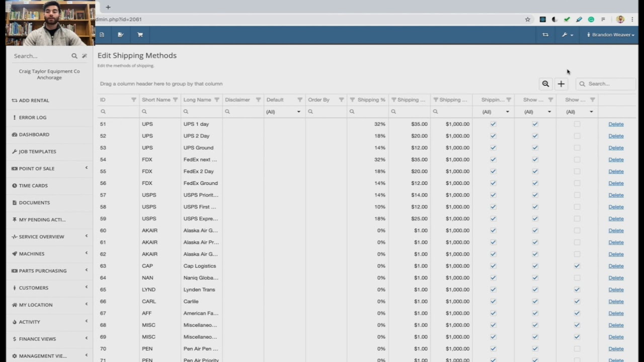Image resolution: width=644 pixels, height=362 pixels.
Task: Click the zoom-out magnifier above the grid
Action: tap(545, 83)
